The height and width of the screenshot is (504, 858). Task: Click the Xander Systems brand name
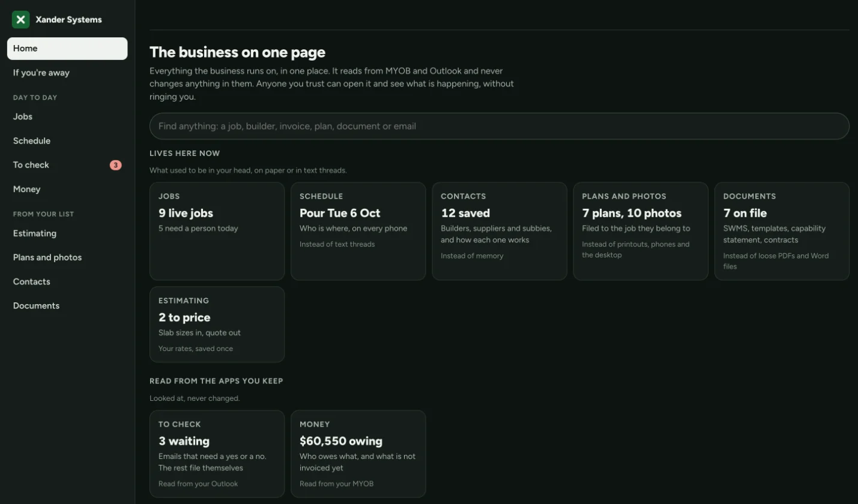click(68, 20)
